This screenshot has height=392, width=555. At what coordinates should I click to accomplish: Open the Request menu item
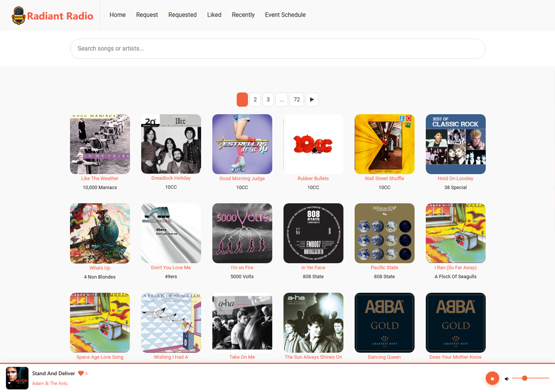(147, 15)
